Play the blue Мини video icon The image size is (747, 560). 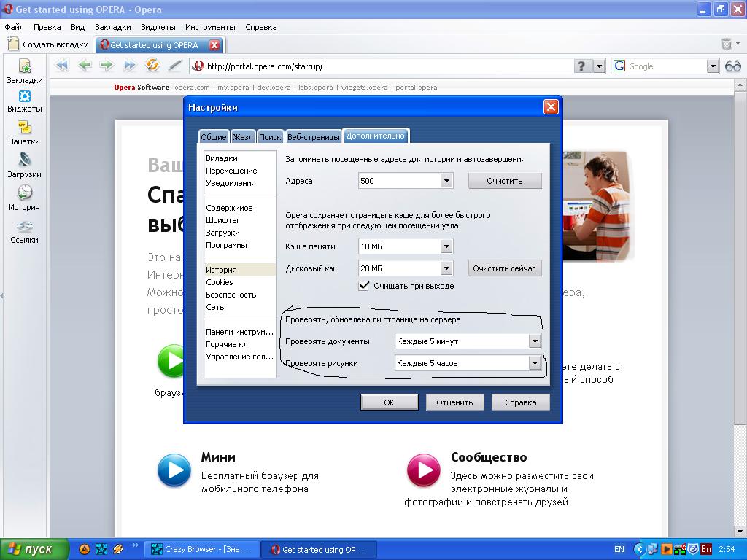pyautogui.click(x=174, y=470)
